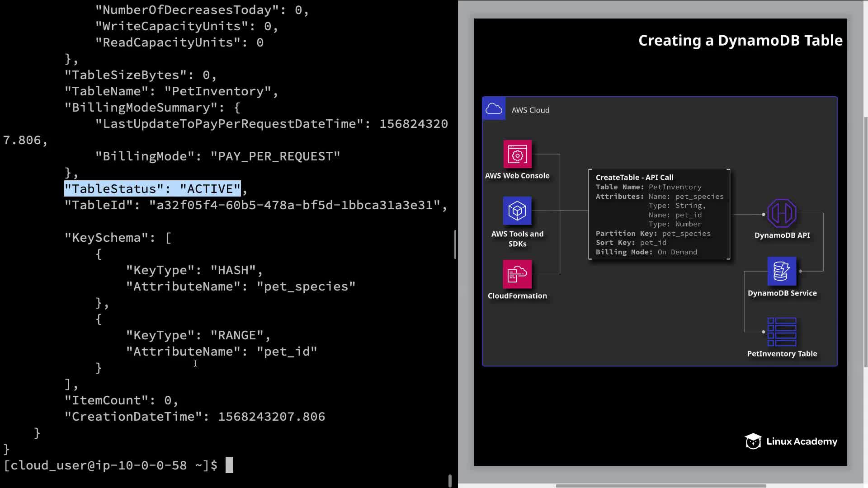Click the AWS Cloud icon

pos(494,109)
